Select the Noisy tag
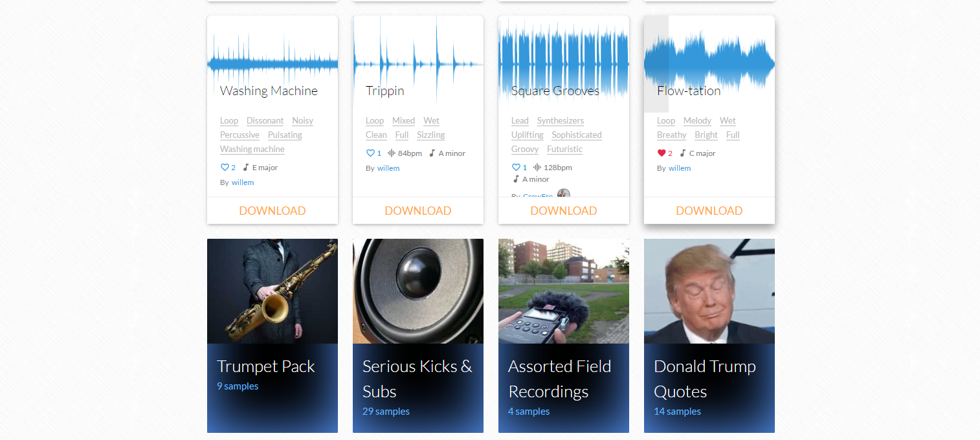 click(302, 121)
